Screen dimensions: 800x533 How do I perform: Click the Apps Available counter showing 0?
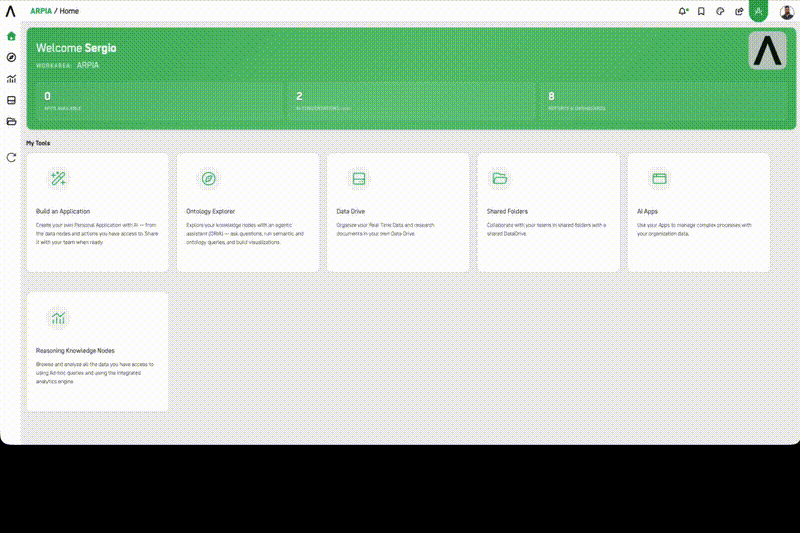pos(158,101)
